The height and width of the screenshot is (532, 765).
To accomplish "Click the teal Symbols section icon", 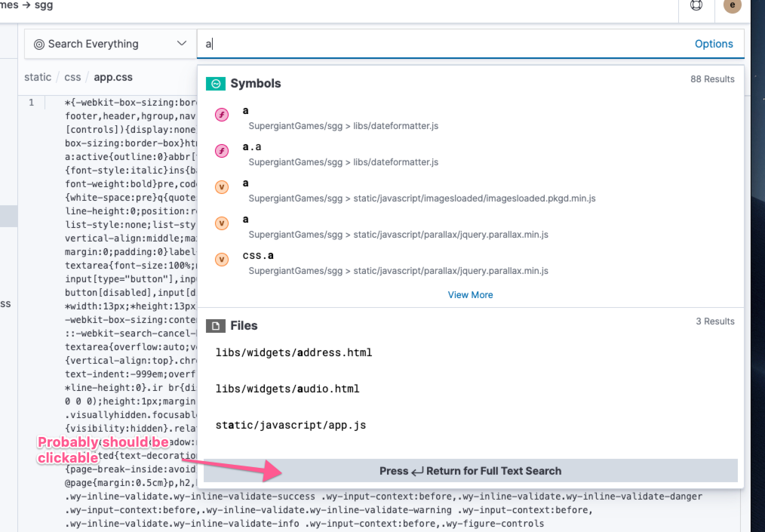I will click(216, 84).
